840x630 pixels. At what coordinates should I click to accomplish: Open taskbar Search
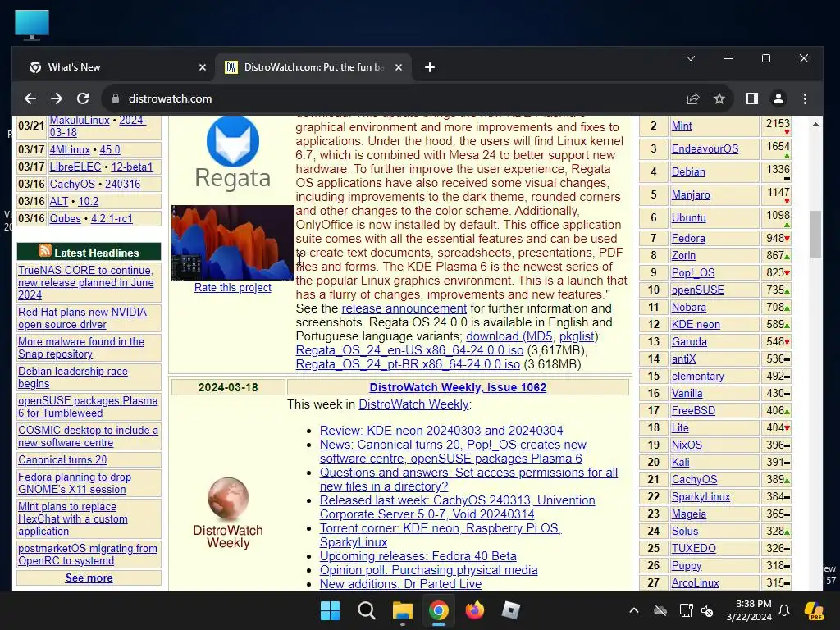pos(367,610)
